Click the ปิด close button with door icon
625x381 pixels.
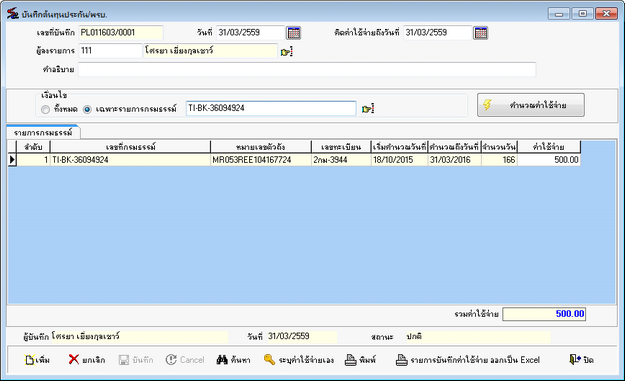[582, 360]
